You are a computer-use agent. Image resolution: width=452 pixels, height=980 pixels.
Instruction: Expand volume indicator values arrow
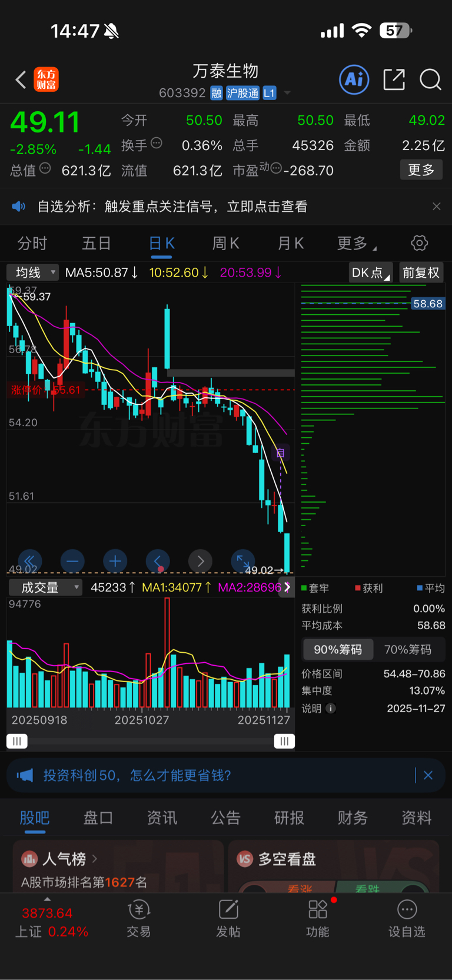pos(287,587)
